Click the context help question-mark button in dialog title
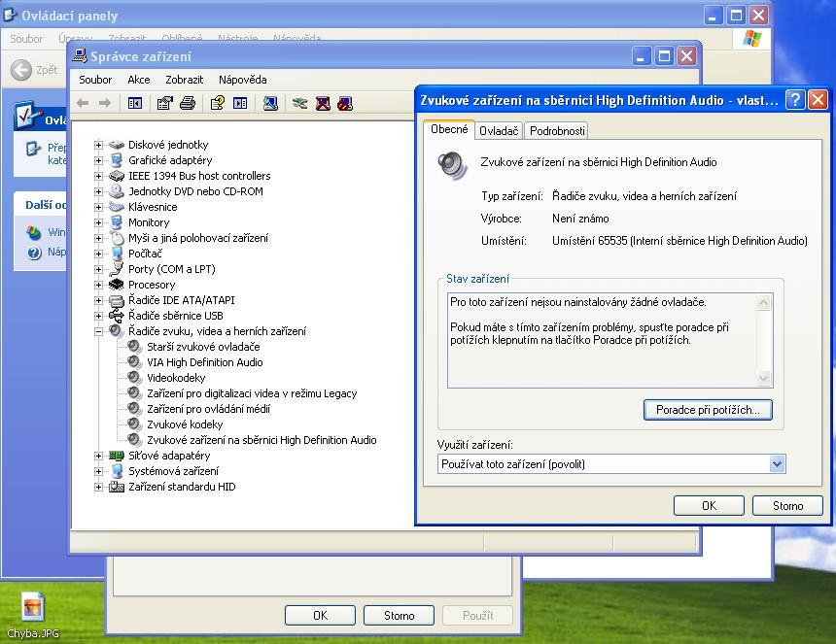836x644 pixels. pos(795,100)
